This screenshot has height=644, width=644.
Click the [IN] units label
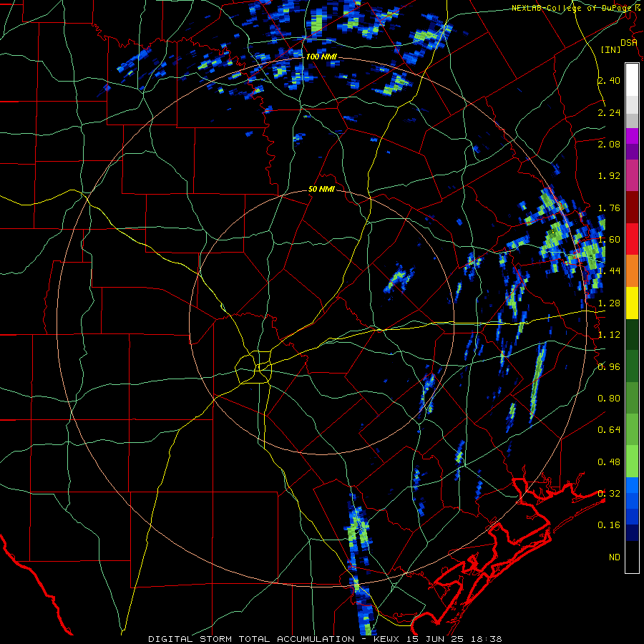click(610, 49)
